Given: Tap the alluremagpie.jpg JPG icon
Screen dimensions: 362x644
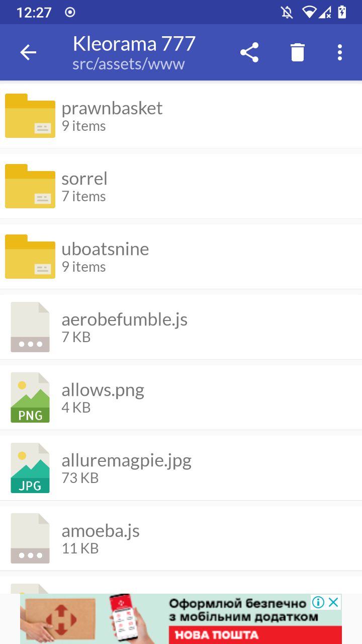Looking at the screenshot, I should [x=30, y=468].
